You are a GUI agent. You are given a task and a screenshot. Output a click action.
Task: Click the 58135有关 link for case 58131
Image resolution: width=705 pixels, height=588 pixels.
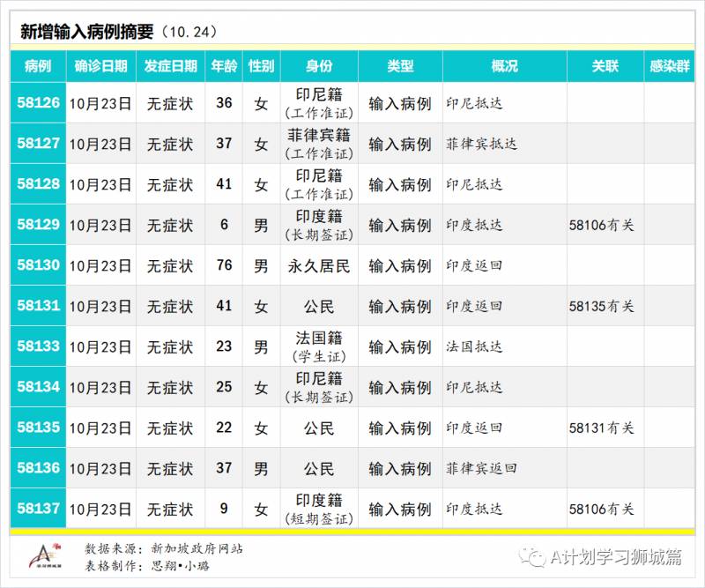(605, 306)
